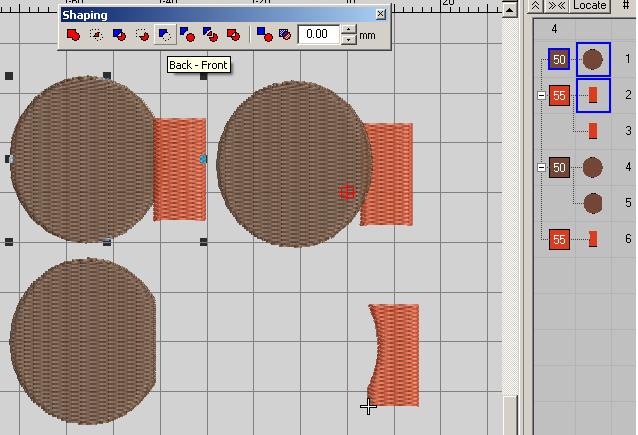This screenshot has width=638, height=435.
Task: Toggle the Keep Target Objects hatched icon
Action: coord(285,35)
